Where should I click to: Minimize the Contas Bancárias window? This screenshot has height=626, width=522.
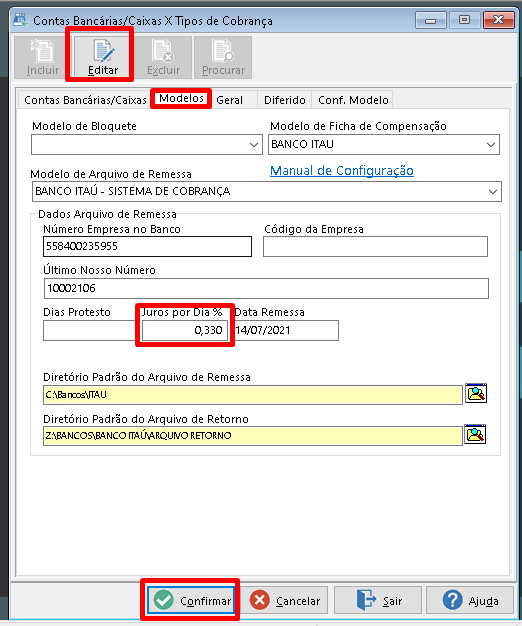(x=430, y=20)
